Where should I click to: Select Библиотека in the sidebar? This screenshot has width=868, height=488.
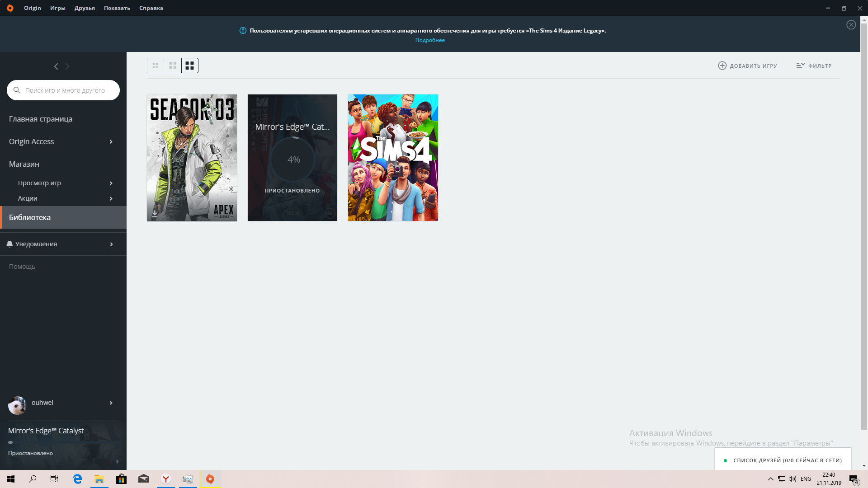[63, 217]
